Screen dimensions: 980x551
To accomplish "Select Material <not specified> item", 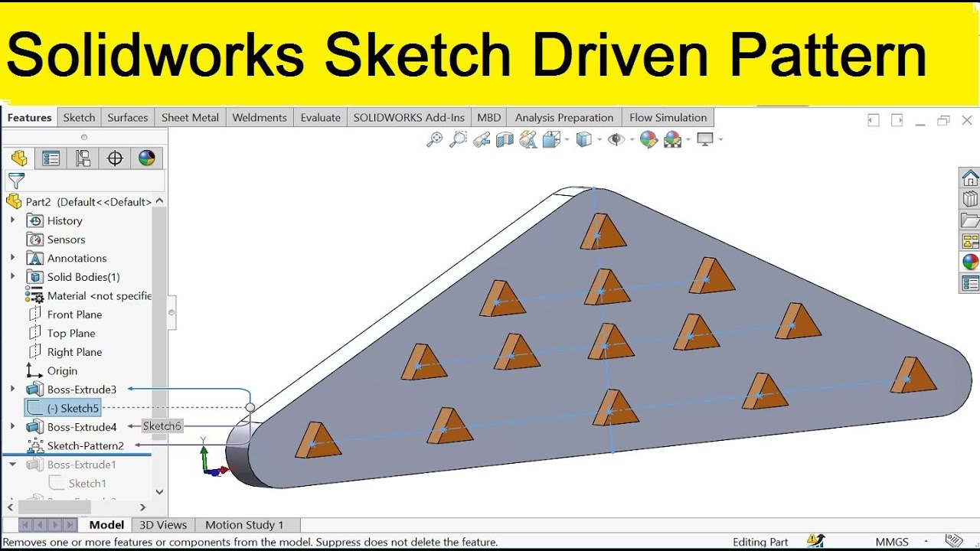I will click(89, 296).
